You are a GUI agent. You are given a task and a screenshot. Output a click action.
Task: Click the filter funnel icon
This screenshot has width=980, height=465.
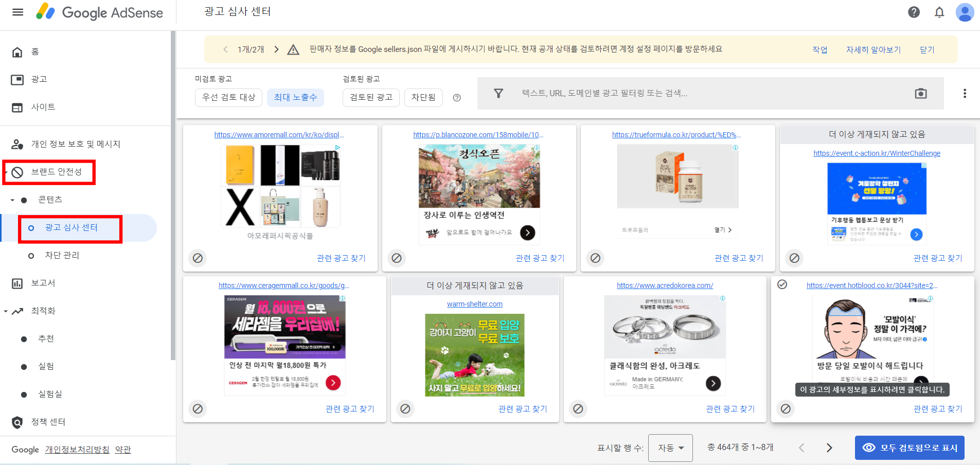(x=498, y=93)
